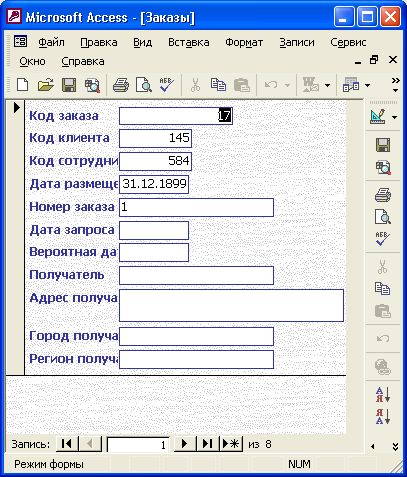Expand the new object dropdown arrow
The height and width of the screenshot is (477, 407).
coord(367,86)
